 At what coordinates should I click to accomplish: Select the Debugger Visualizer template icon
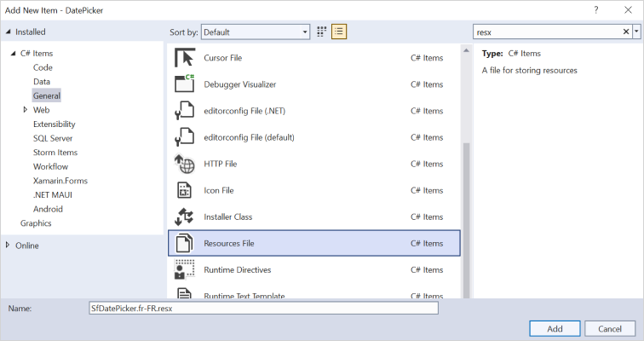184,84
